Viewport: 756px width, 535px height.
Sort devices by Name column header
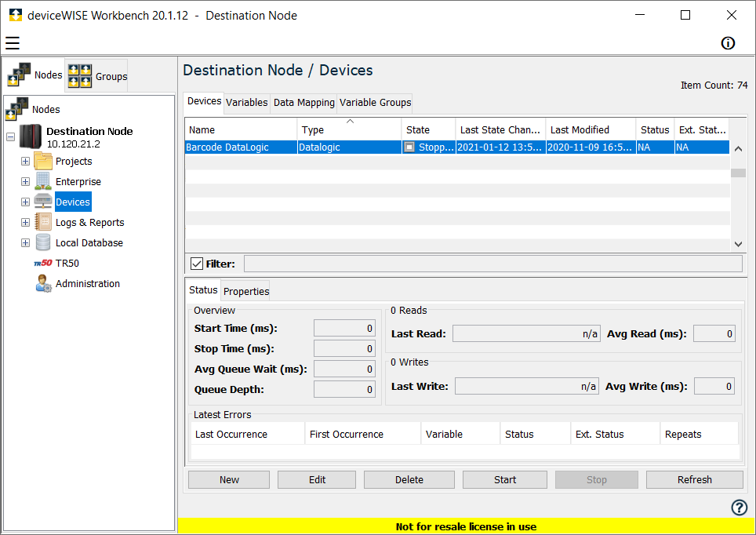241,129
